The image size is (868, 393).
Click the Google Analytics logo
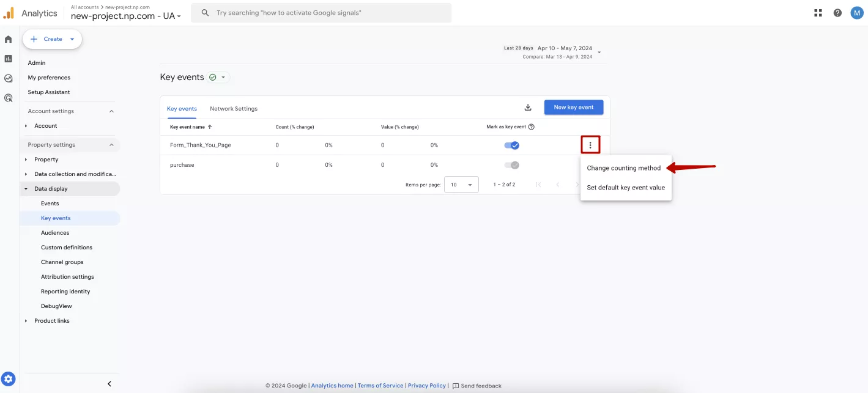pyautogui.click(x=9, y=13)
